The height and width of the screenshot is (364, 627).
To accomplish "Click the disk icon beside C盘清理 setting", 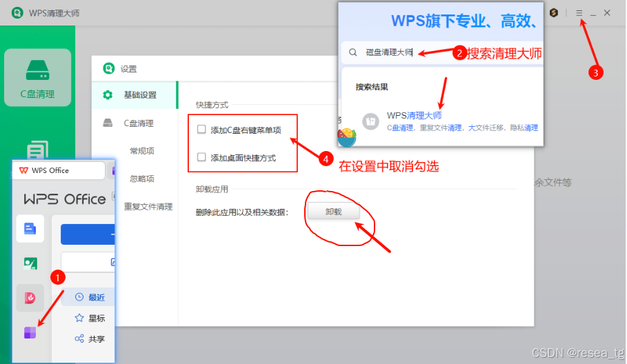I will coord(108,123).
